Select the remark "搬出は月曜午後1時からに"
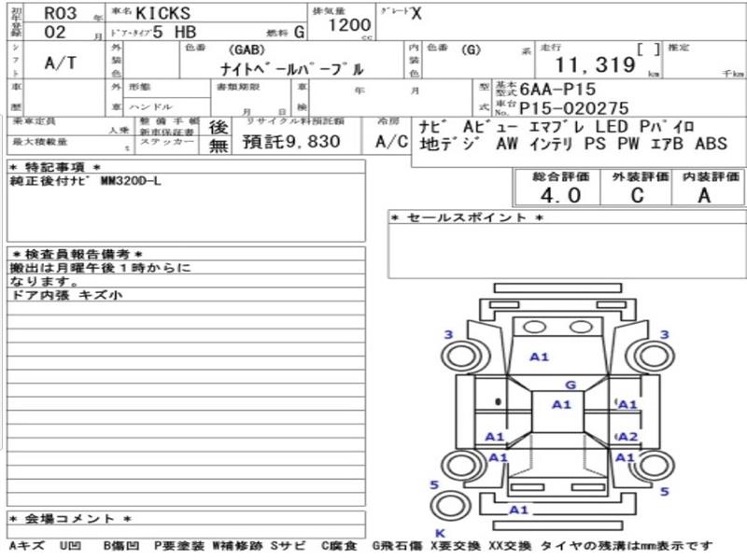 pyautogui.click(x=100, y=268)
